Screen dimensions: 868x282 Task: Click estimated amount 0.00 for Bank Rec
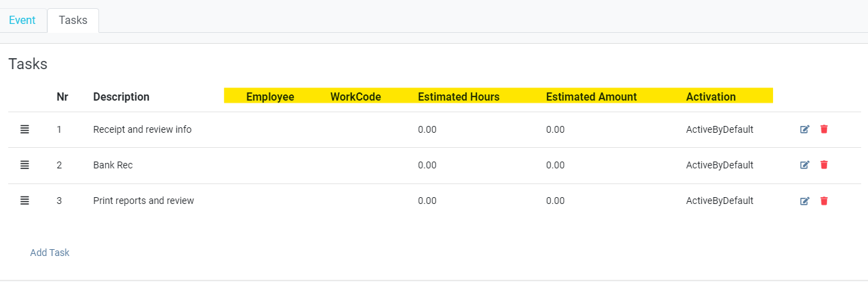[555, 165]
